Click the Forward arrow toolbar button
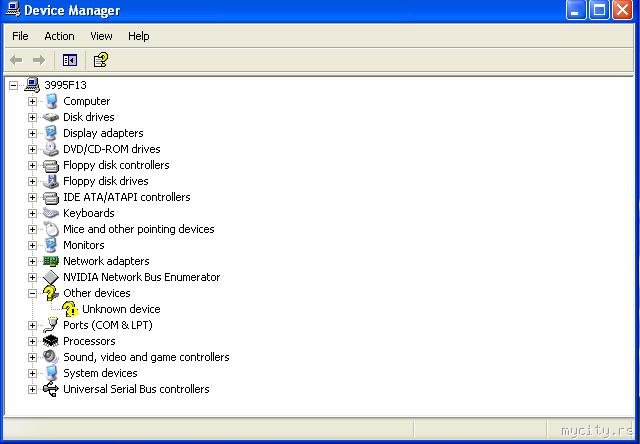Viewport: 640px width, 444px height. (x=39, y=60)
